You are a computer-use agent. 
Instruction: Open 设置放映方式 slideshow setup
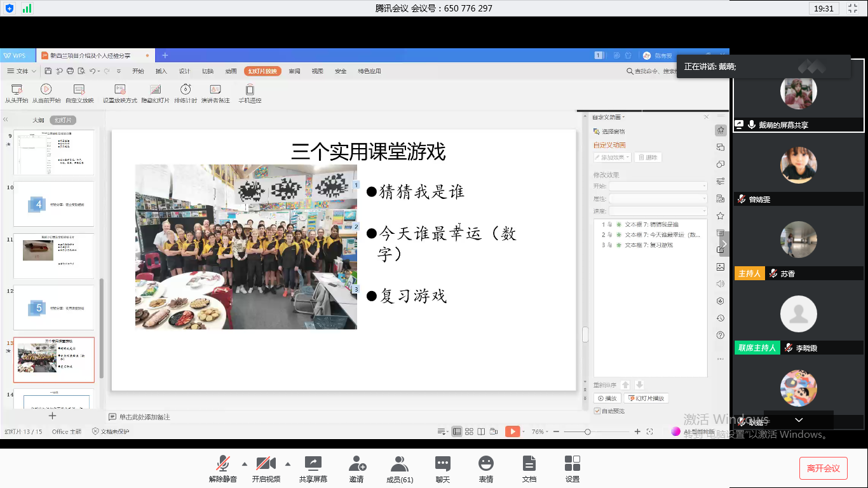click(120, 90)
